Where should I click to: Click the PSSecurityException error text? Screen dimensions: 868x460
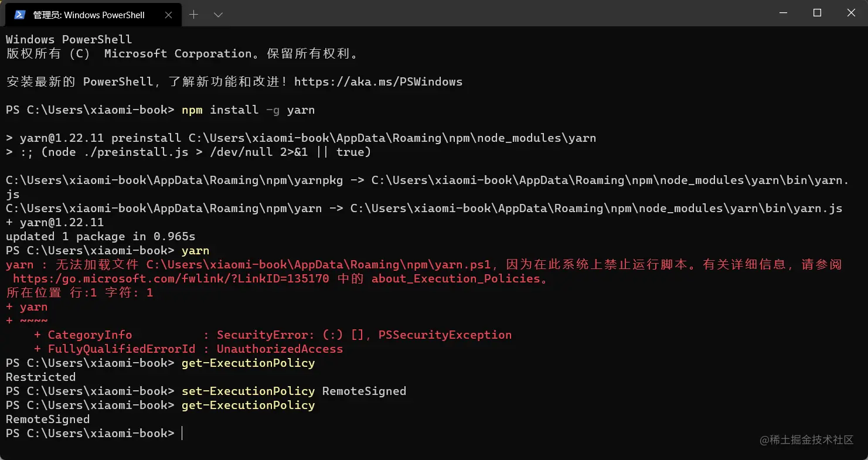(x=445, y=335)
